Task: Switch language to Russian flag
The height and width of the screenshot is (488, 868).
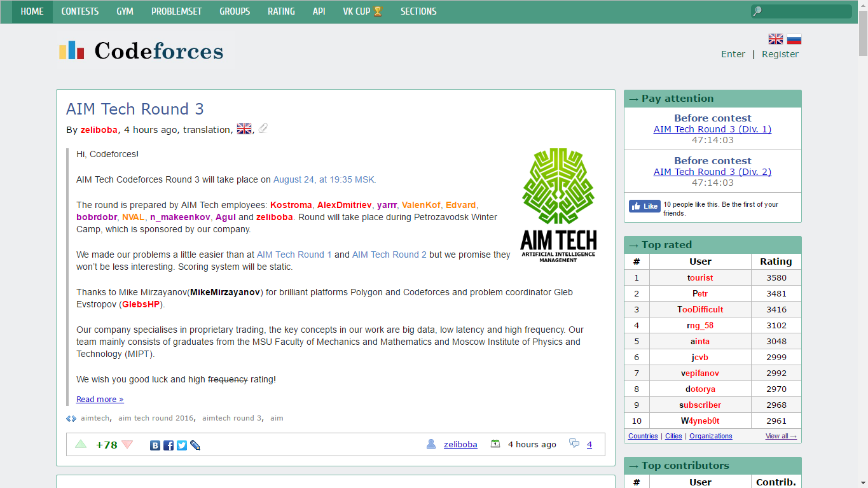Action: click(x=794, y=39)
